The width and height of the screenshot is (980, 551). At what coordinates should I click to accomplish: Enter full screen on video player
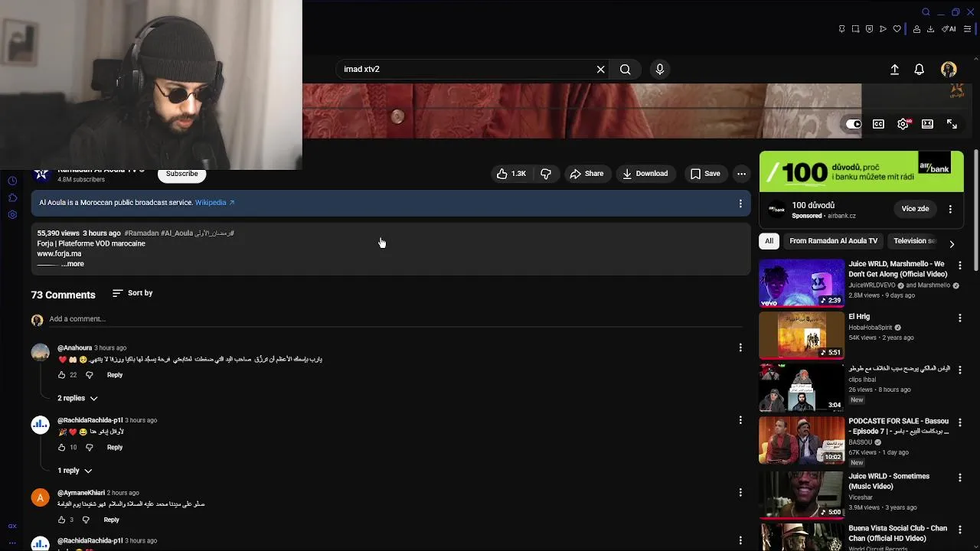click(x=952, y=124)
